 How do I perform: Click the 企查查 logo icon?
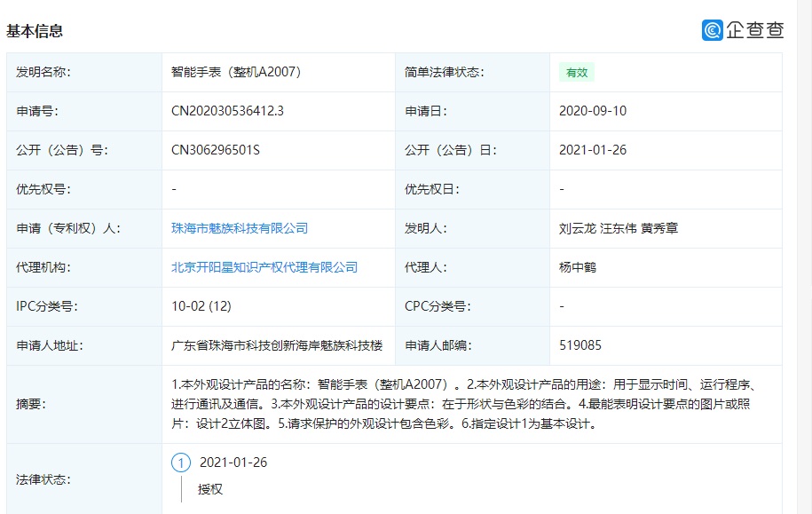(712, 30)
